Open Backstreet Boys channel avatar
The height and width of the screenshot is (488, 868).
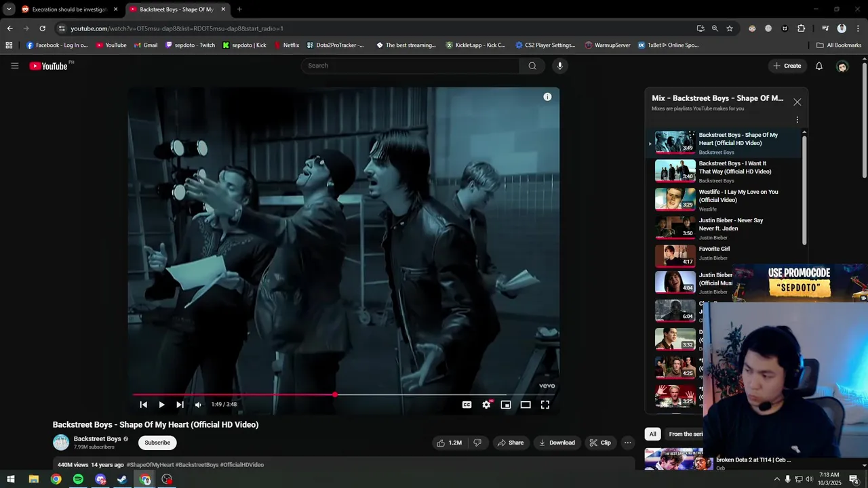[x=61, y=443]
